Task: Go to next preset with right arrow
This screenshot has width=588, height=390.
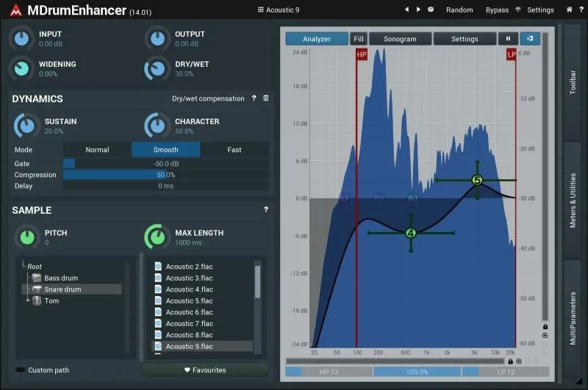Action: [x=418, y=10]
